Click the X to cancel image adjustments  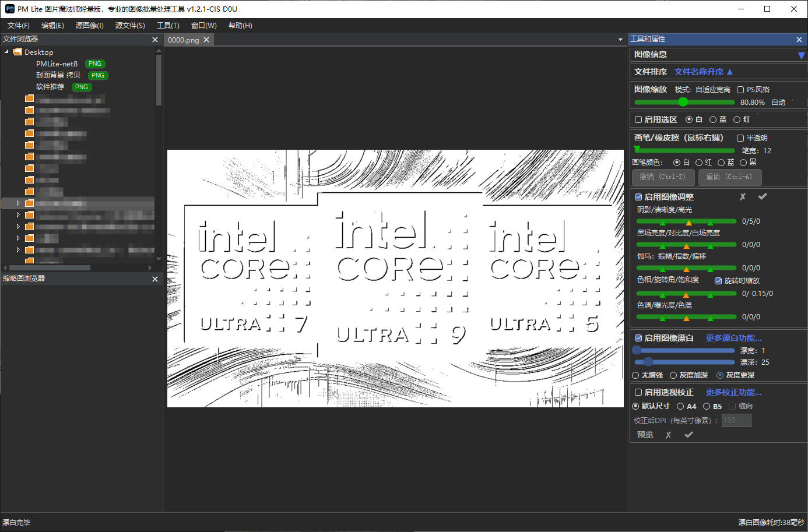pos(742,197)
